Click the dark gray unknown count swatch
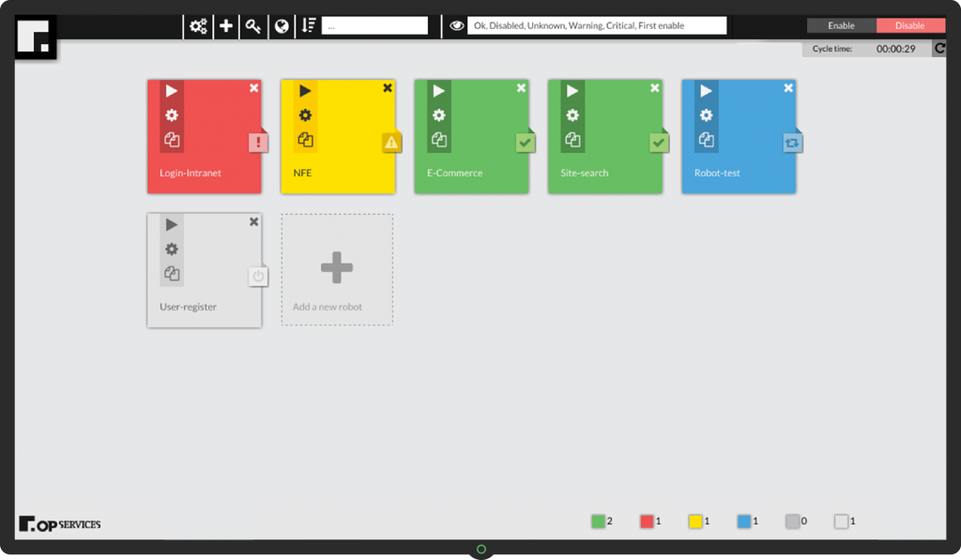This screenshot has height=560, width=961. tap(792, 522)
